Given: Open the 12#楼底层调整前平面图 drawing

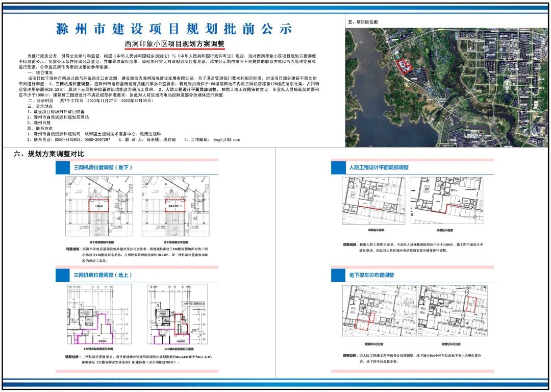Looking at the screenshot, I should (99, 314).
